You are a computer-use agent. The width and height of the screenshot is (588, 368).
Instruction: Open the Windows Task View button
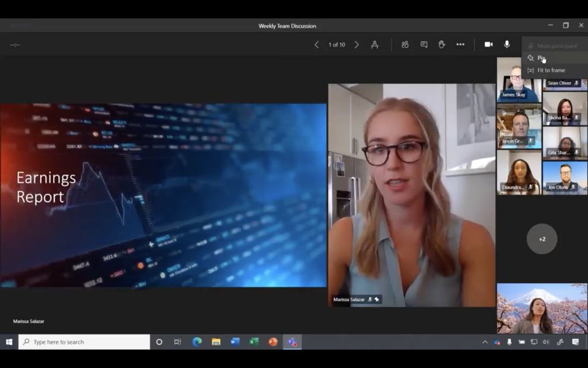click(177, 342)
